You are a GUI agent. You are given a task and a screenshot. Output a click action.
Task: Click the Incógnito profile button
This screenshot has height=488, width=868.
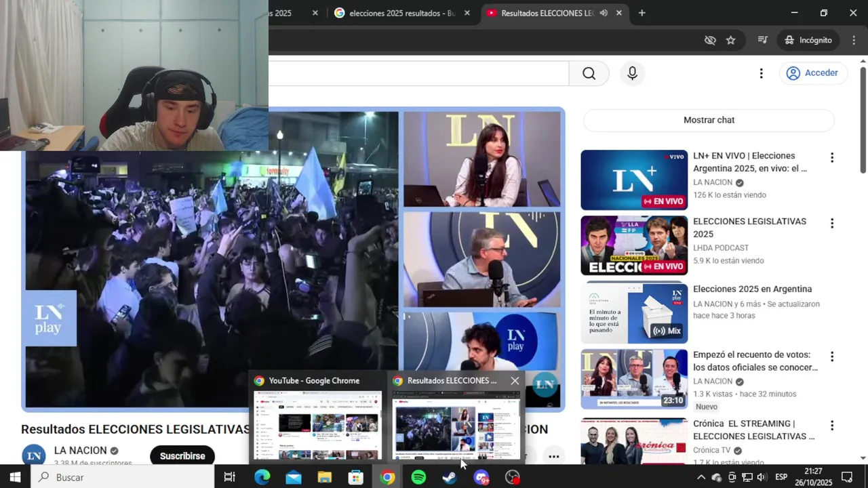click(x=808, y=40)
